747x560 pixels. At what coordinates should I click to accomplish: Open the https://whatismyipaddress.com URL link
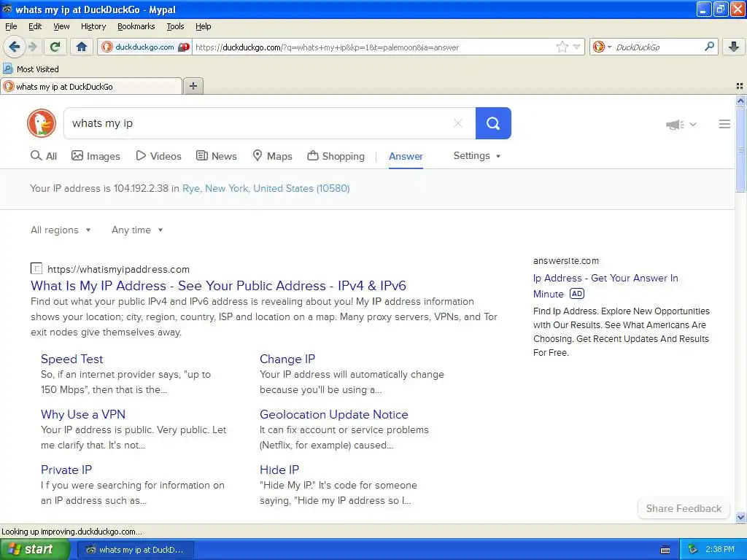pyautogui.click(x=119, y=269)
